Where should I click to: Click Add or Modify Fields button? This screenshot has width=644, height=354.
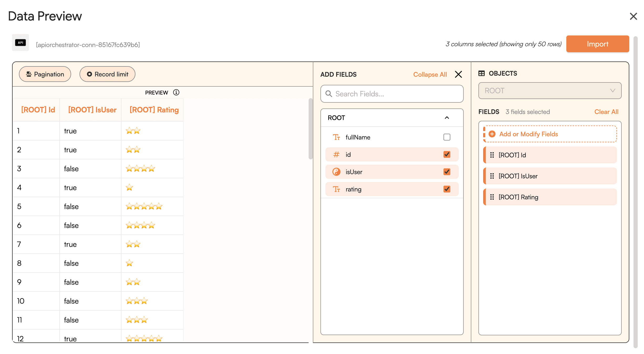pyautogui.click(x=550, y=134)
